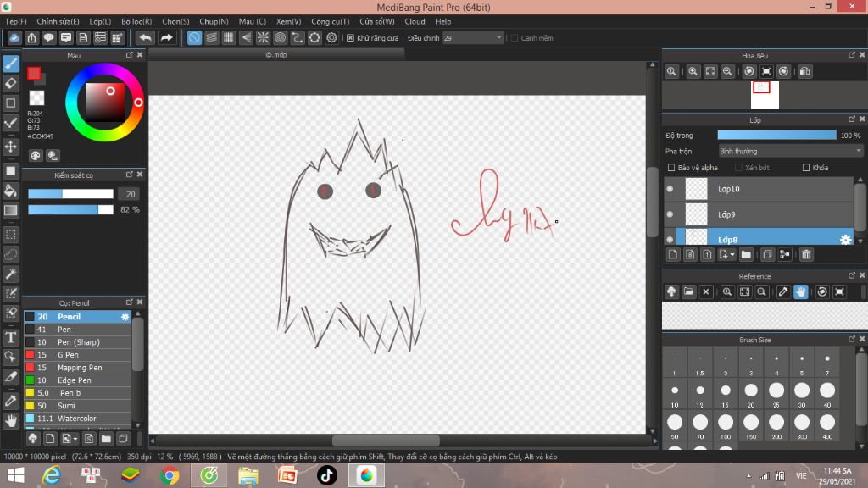Pop out the Reference panel
Image resolution: width=868 pixels, height=488 pixels.
(x=852, y=275)
